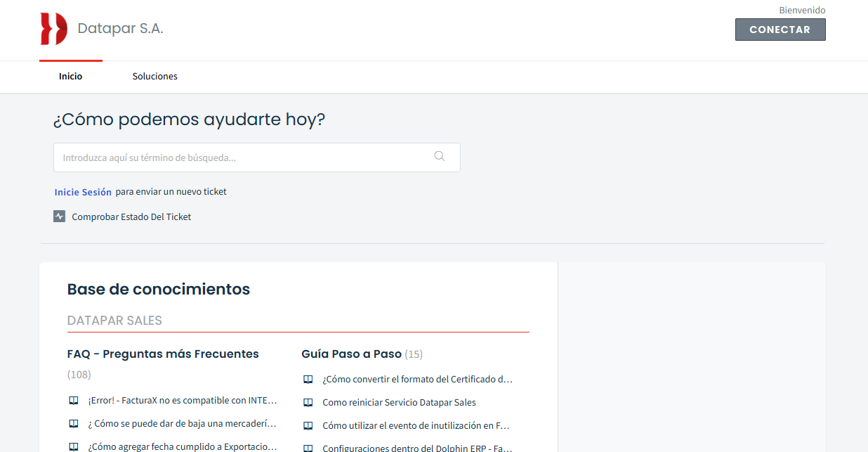Open article ¡Error! - FacturaX no es compatible

coord(183,401)
